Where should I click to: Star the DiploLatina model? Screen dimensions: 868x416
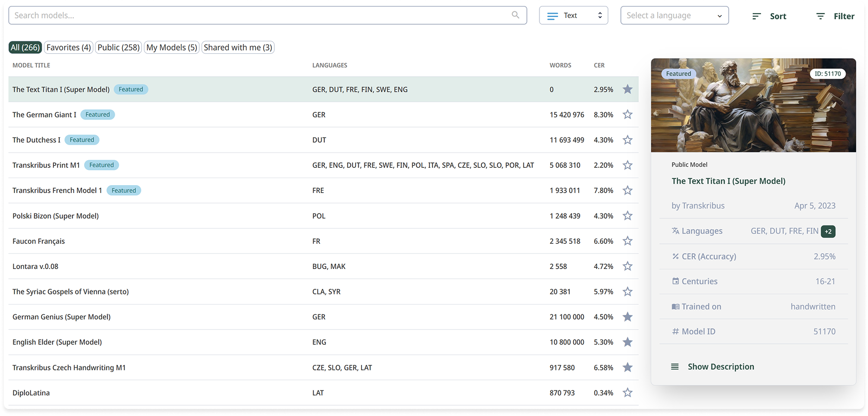(627, 393)
